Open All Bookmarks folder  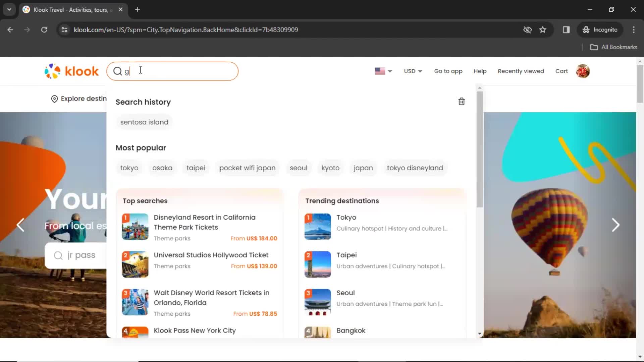(x=613, y=47)
